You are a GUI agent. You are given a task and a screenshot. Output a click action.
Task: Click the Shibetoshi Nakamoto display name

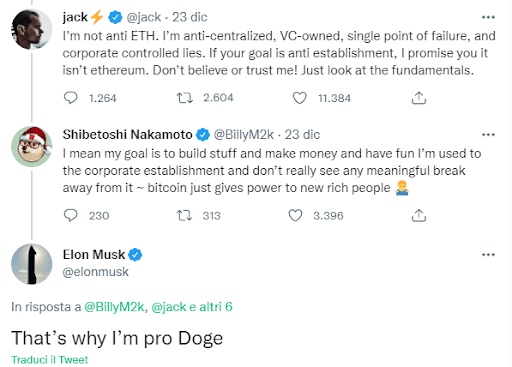(127, 135)
